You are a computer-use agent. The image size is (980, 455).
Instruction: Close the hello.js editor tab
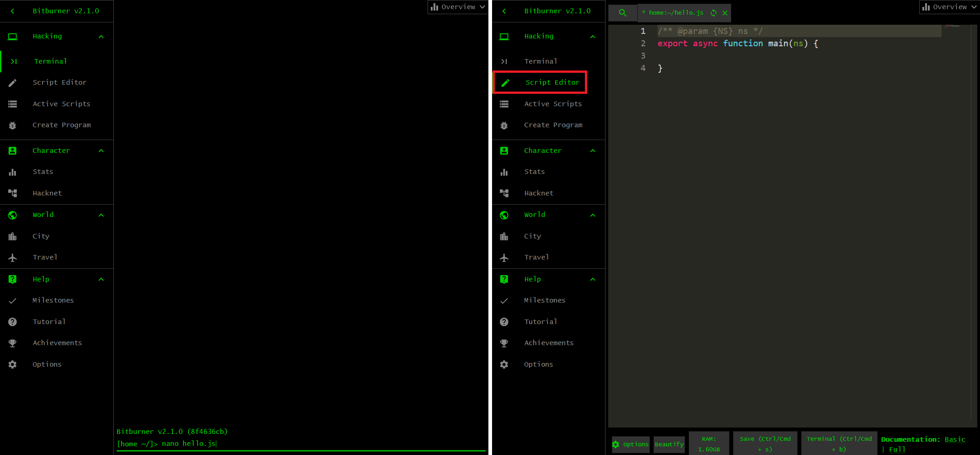click(725, 13)
